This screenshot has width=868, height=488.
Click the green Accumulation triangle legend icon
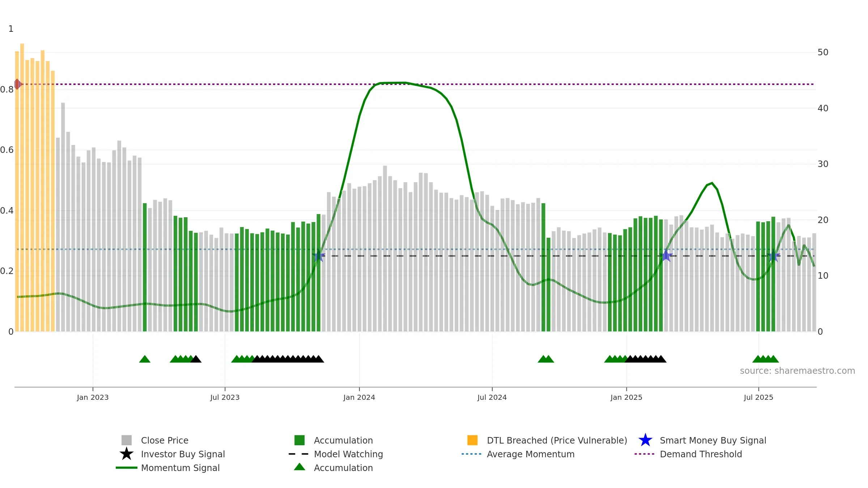tap(299, 467)
